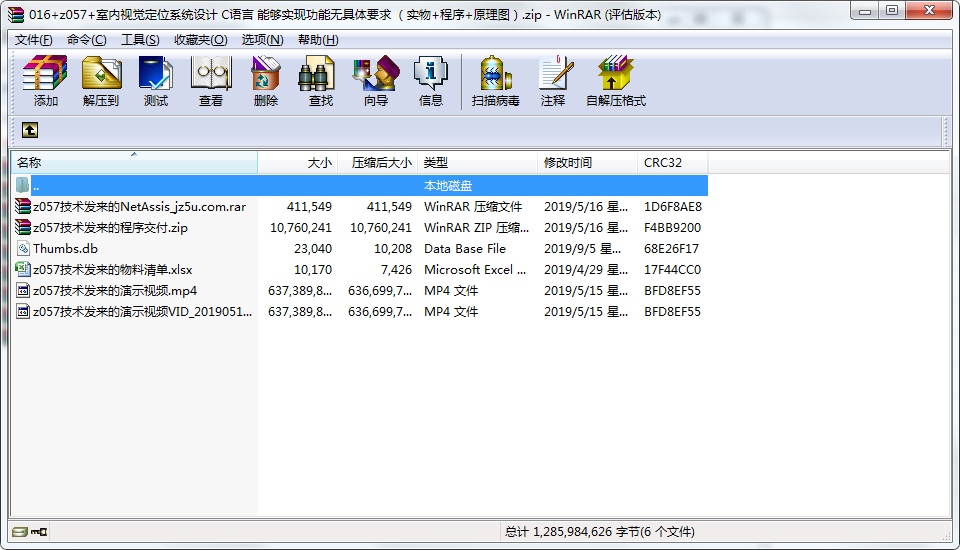Image resolution: width=960 pixels, height=550 pixels.
Task: Click status bar total 1,285,984,626 字节
Action: point(599,532)
